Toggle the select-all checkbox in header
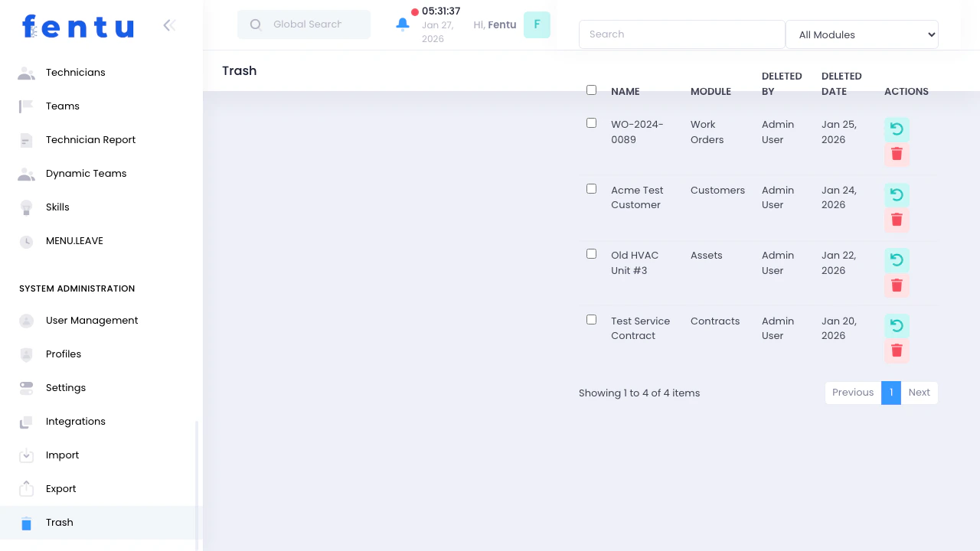This screenshot has height=551, width=980. point(591,90)
